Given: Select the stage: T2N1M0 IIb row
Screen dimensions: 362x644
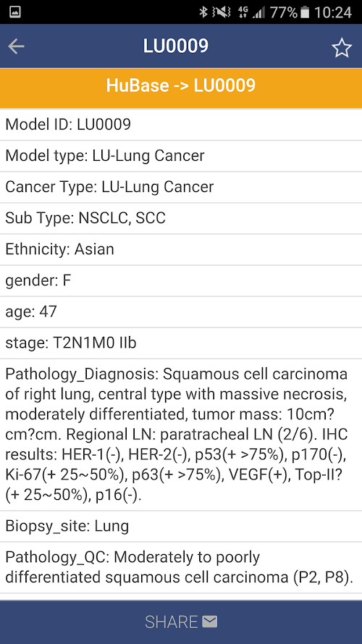Looking at the screenshot, I should tap(181, 343).
